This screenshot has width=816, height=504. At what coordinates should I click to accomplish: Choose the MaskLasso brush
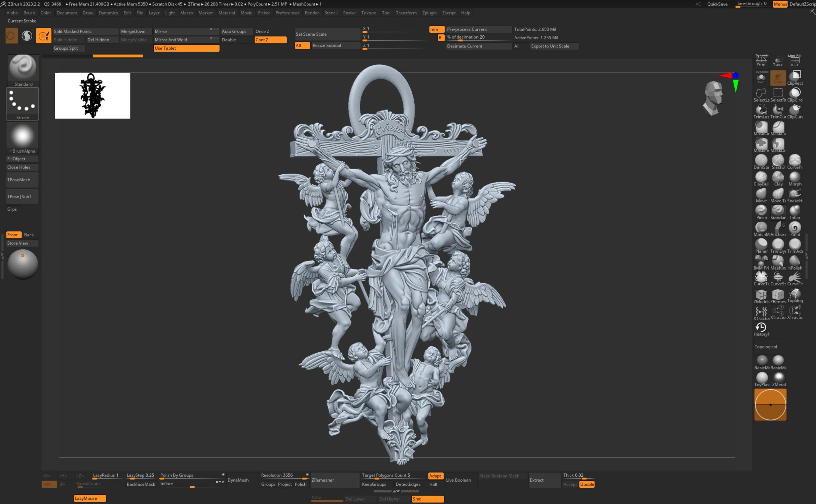778,145
